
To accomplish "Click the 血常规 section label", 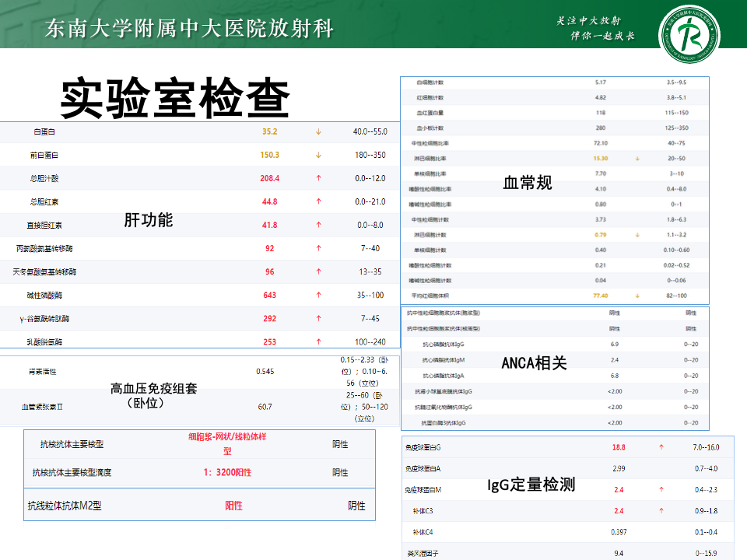I will (x=528, y=182).
